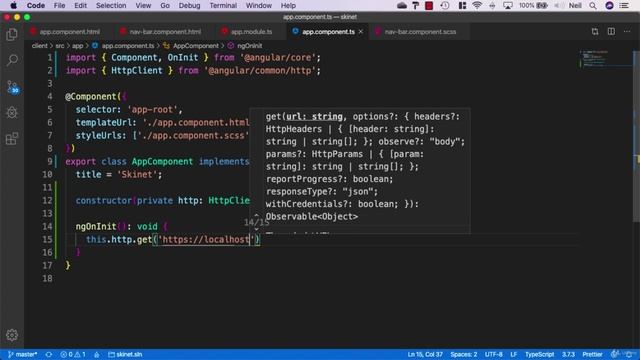Select language mode TypeScript in status bar
640x360 pixels.
click(x=539, y=354)
